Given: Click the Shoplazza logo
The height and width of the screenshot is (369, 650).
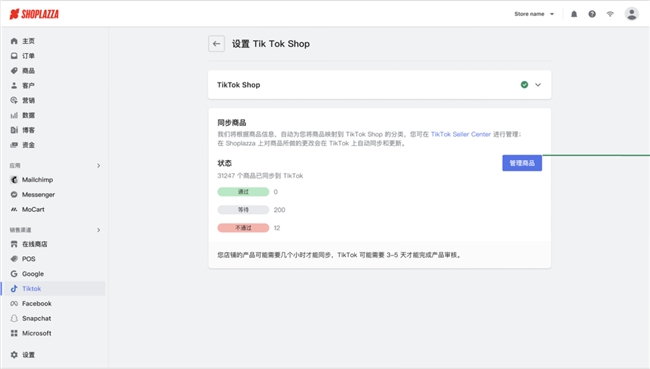Looking at the screenshot, I should tap(34, 14).
